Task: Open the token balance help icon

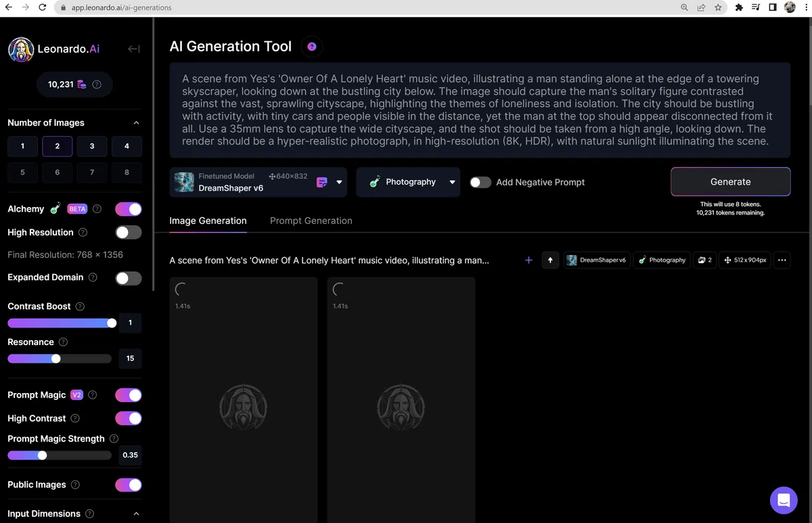Action: click(97, 85)
